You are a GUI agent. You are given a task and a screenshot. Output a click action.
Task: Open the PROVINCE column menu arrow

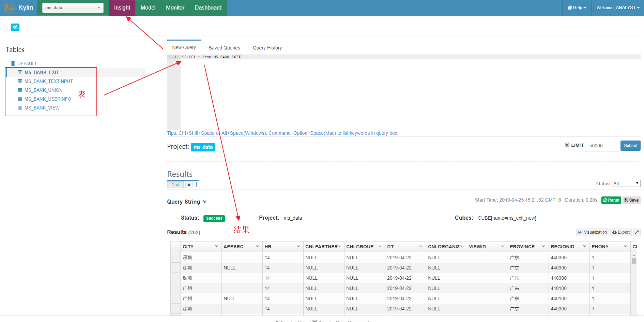click(543, 246)
